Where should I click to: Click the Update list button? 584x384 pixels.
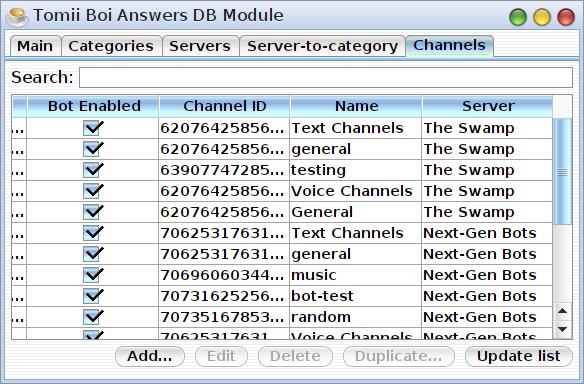[x=518, y=356]
